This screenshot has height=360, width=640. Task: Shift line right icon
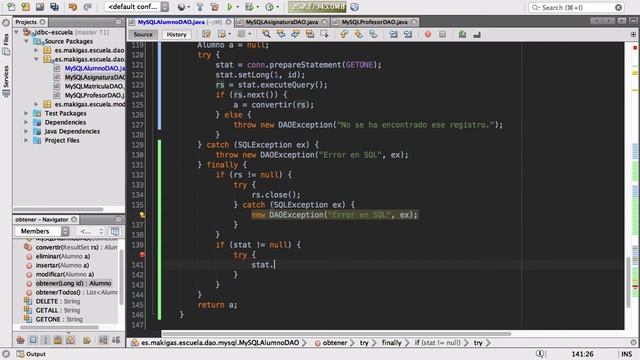tap(408, 34)
